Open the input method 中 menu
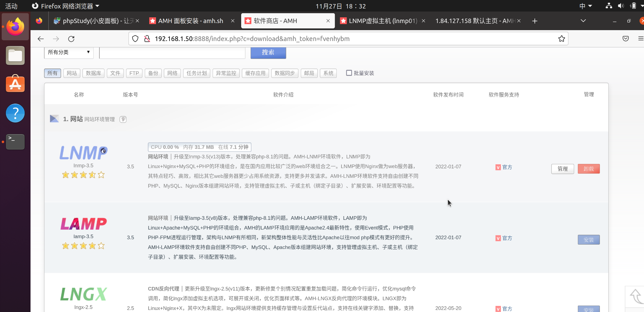Screen dimensions: 644x312 click(x=586, y=6)
